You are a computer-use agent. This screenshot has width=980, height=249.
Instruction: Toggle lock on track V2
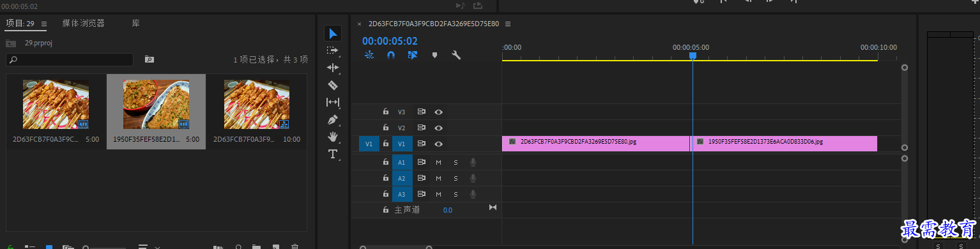point(386,128)
